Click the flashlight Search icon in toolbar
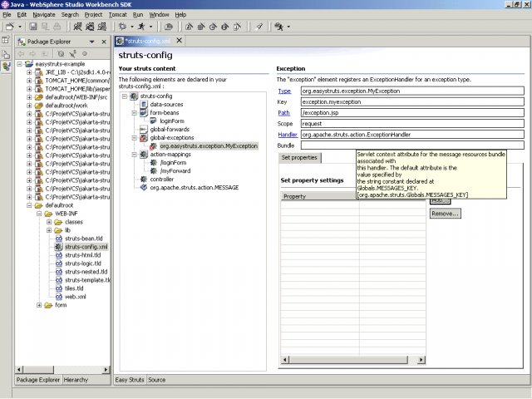Screen dimensions: 532x399 click(259, 27)
